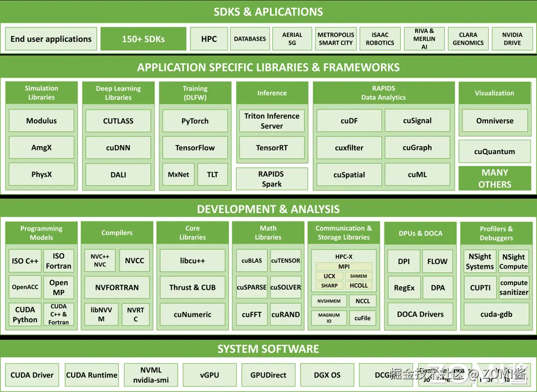
Task: Switch to the DEVELOPMENT & ANALYSIS section header
Action: [x=268, y=209]
